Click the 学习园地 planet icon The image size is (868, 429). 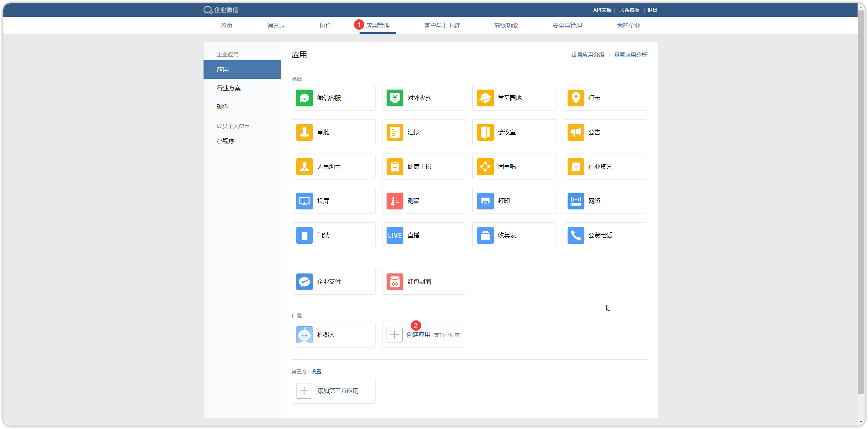coord(485,98)
